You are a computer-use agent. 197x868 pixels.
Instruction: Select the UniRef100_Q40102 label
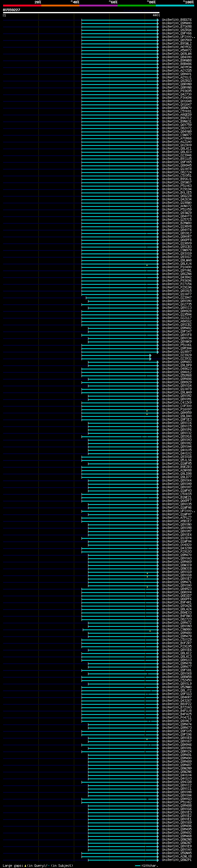coord(177,453)
